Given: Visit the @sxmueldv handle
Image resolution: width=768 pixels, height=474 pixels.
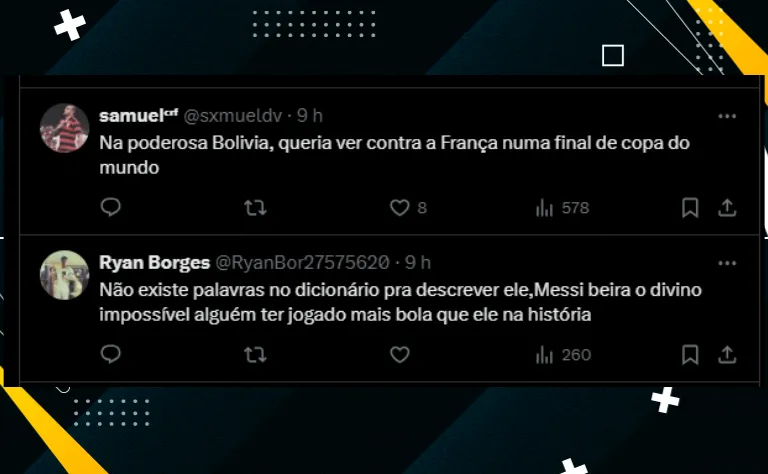Looking at the screenshot, I should click(233, 116).
